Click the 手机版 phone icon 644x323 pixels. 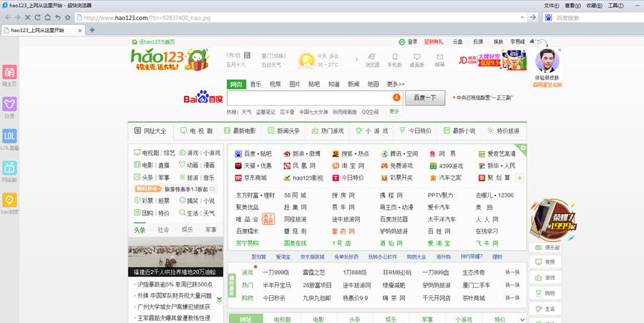tap(395, 57)
